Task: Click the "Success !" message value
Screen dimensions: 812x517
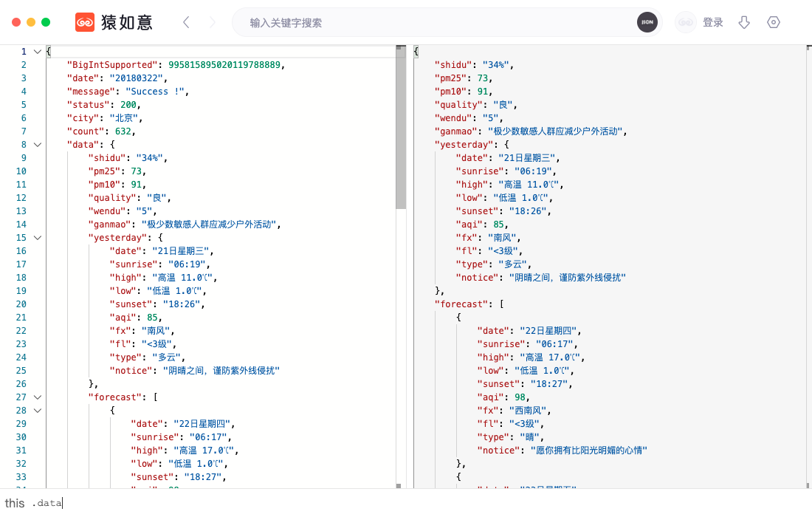Action: click(155, 92)
